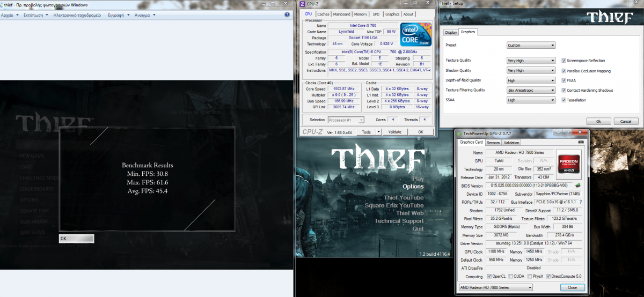This screenshot has width=644, height=297.
Task: Toggle Contact Hardening Shadows checkbox
Action: coord(563,90)
